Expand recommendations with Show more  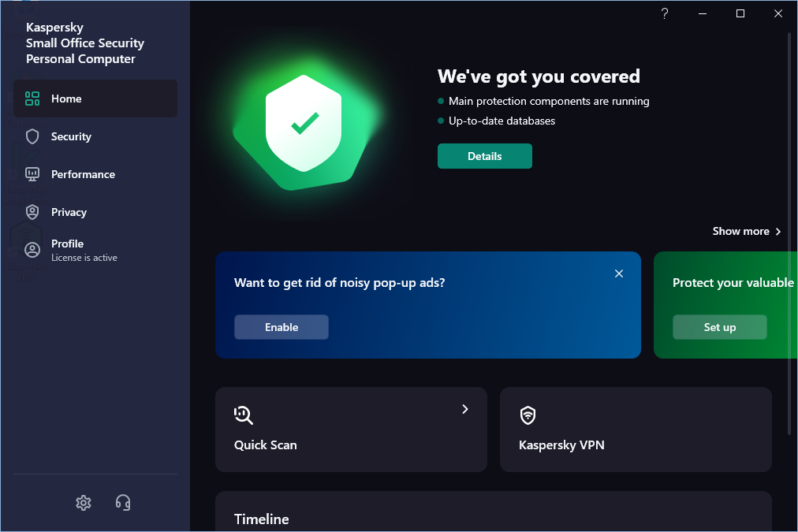(746, 231)
